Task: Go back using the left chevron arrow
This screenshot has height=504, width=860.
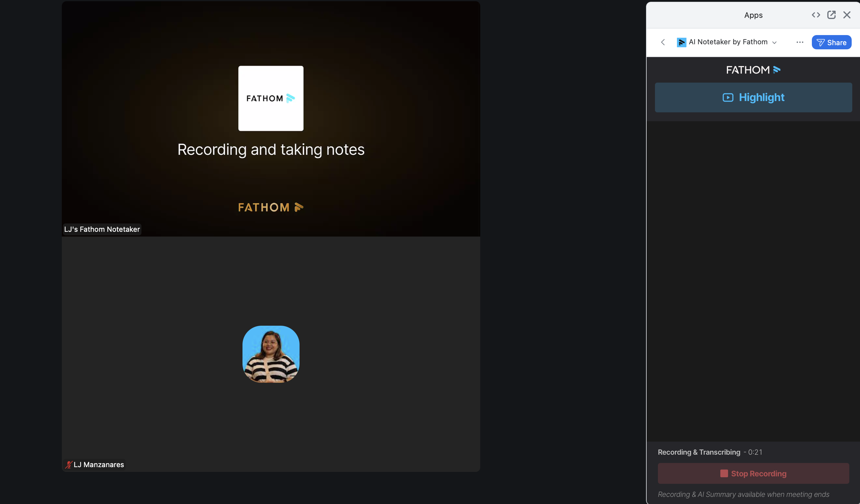Action: (663, 42)
